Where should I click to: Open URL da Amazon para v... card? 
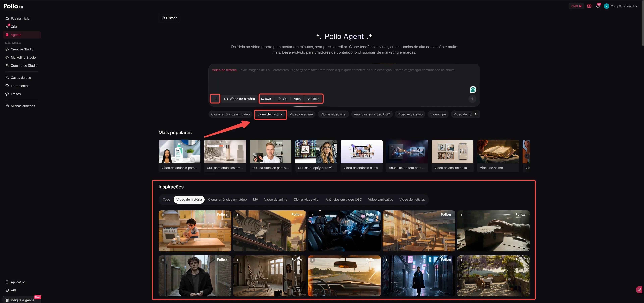click(x=270, y=156)
